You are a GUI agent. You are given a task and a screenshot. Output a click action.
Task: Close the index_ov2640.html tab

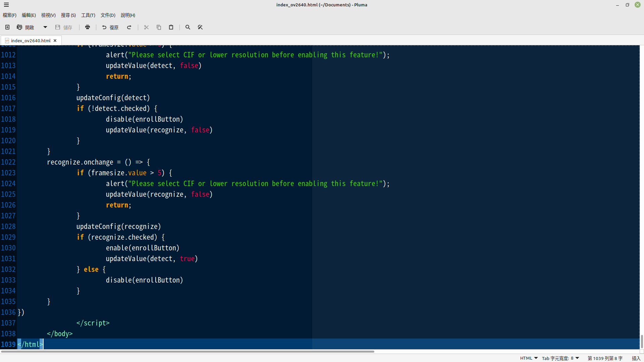pyautogui.click(x=55, y=41)
